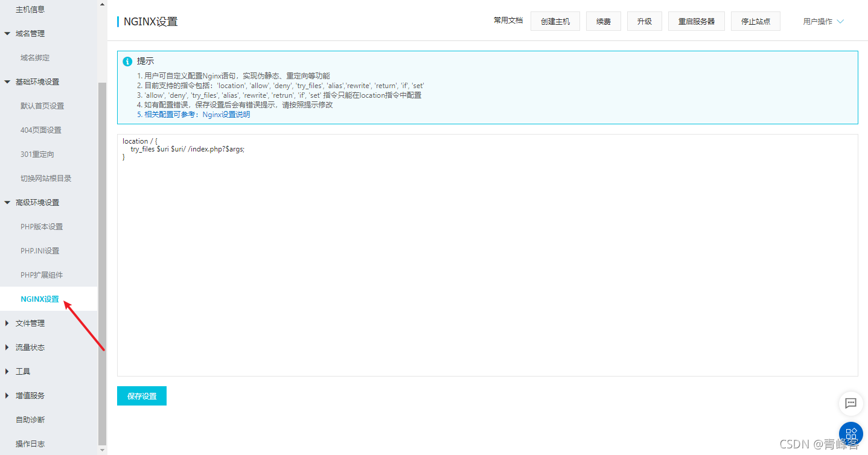Expand the 增值服务 section arrow
Image resolution: width=868 pixels, height=455 pixels.
7,396
